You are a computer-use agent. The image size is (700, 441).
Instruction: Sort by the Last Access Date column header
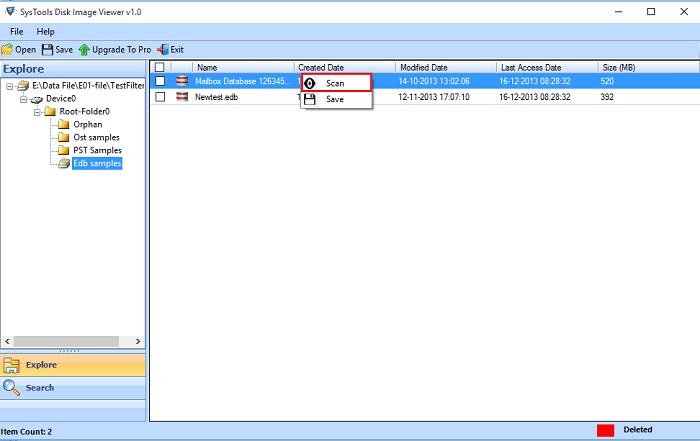547,67
